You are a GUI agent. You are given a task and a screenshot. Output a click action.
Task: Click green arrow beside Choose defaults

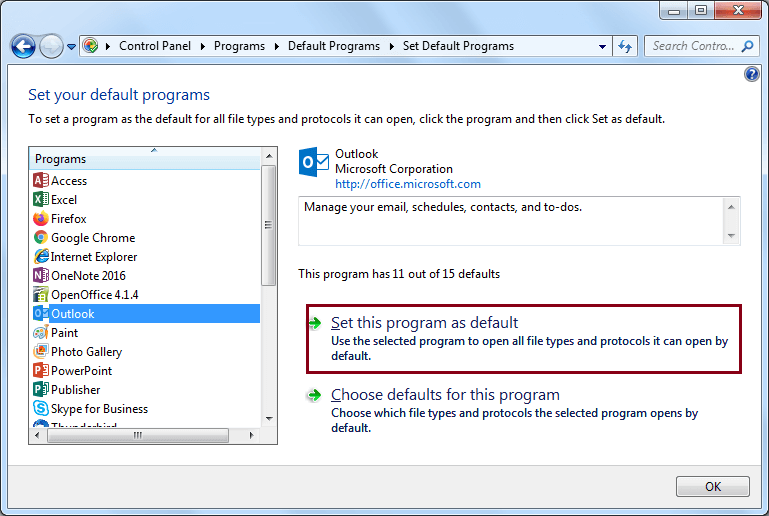(314, 395)
